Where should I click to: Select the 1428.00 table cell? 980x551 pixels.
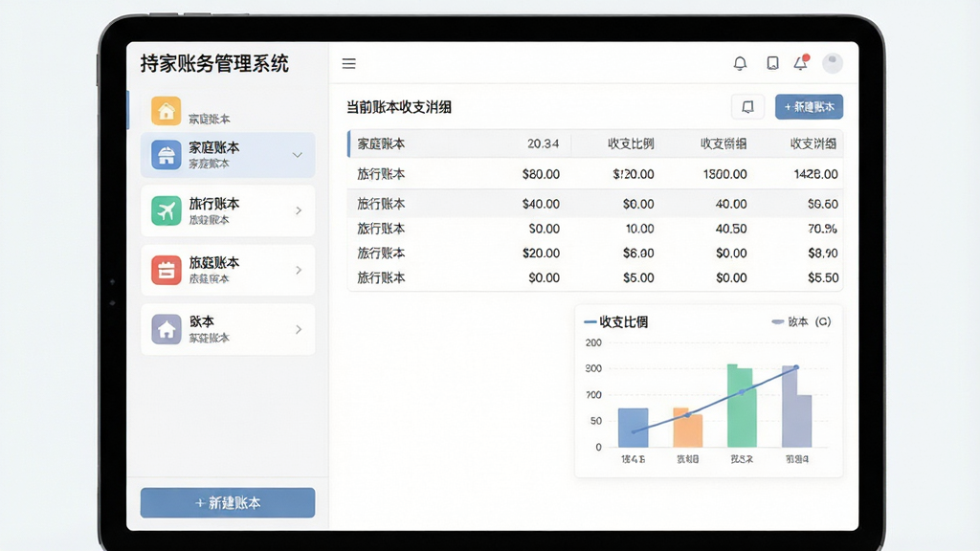(x=815, y=174)
